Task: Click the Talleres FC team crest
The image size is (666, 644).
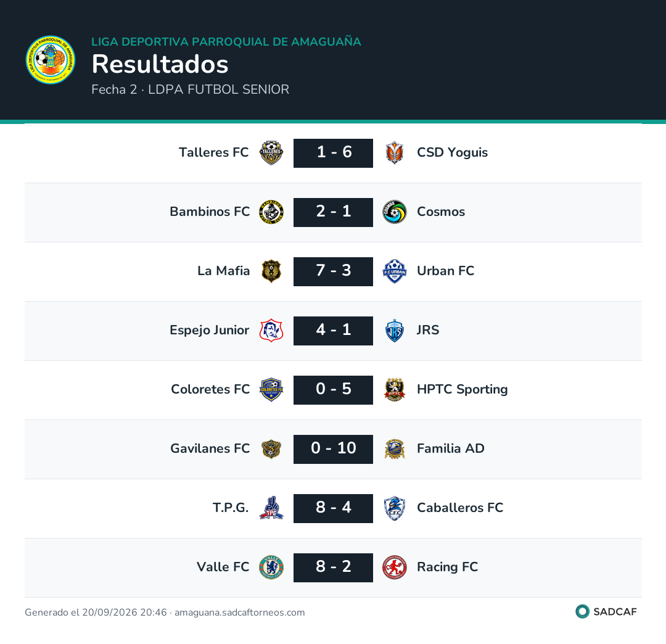Action: [x=271, y=153]
